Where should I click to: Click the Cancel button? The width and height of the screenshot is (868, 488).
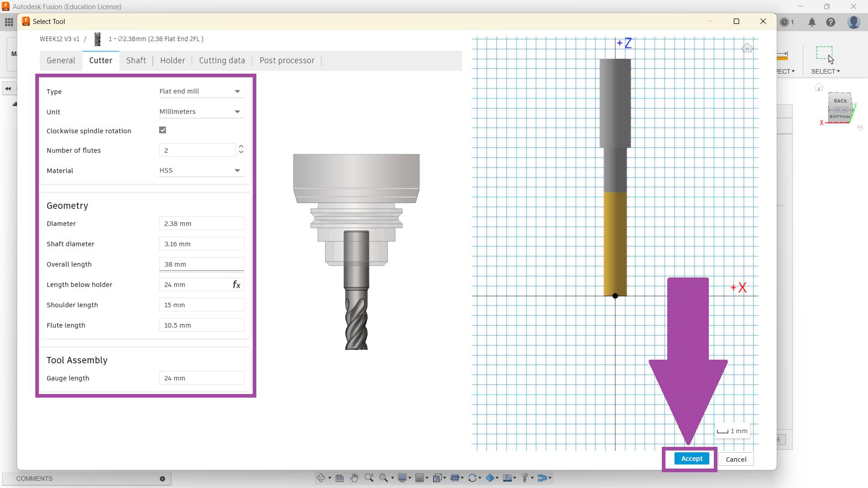(736, 460)
